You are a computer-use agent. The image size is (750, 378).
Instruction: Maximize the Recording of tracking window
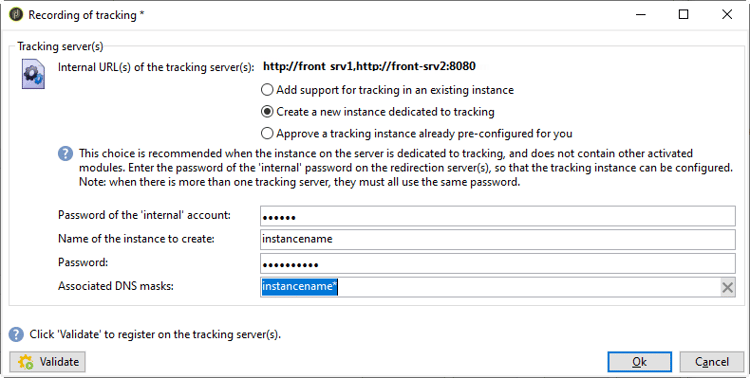[x=684, y=14]
